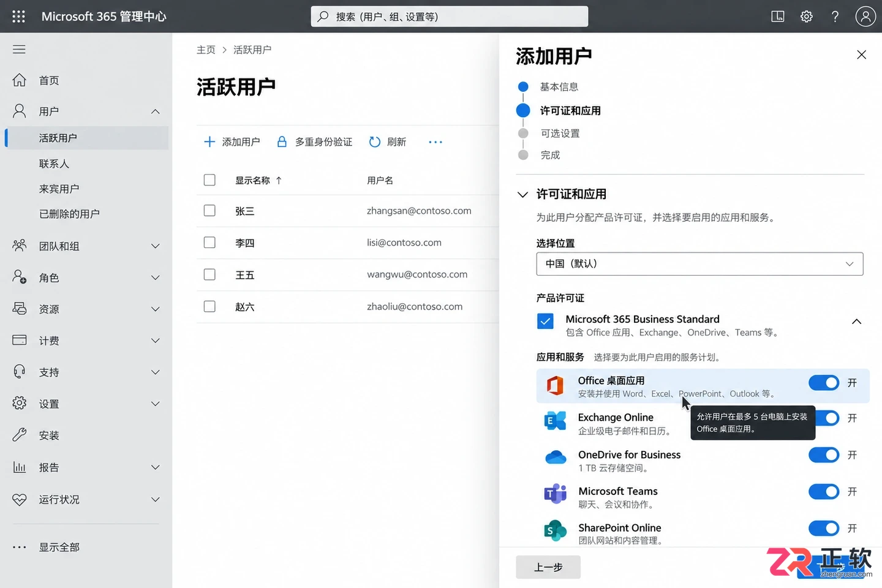Viewport: 882px width, 588px height.
Task: Open the more actions ellipsis in toolbar
Action: click(435, 142)
